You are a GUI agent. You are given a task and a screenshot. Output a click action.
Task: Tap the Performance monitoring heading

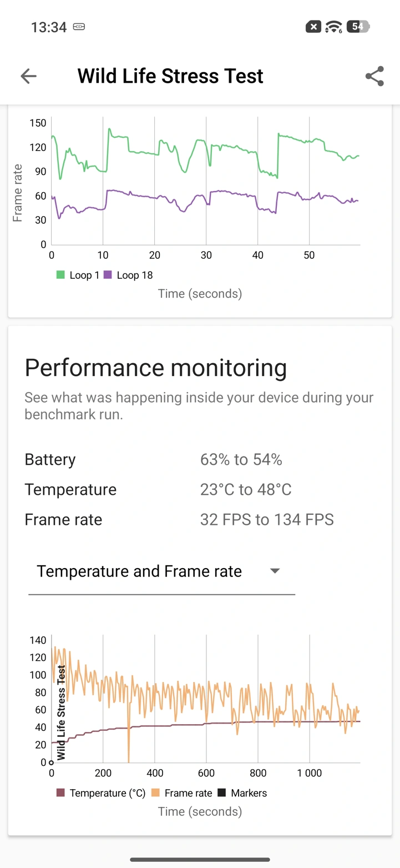coord(155,367)
